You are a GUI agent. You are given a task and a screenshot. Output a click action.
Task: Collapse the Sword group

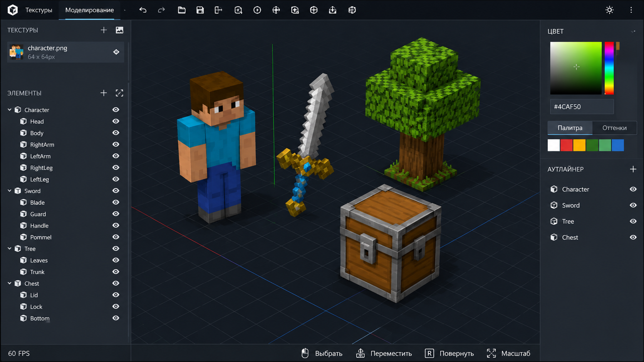point(10,191)
